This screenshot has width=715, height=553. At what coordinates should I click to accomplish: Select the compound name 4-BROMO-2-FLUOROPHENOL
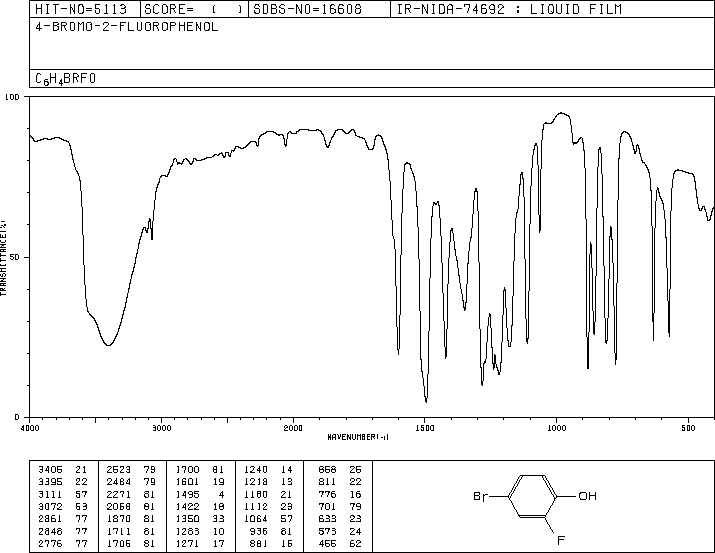[x=127, y=27]
